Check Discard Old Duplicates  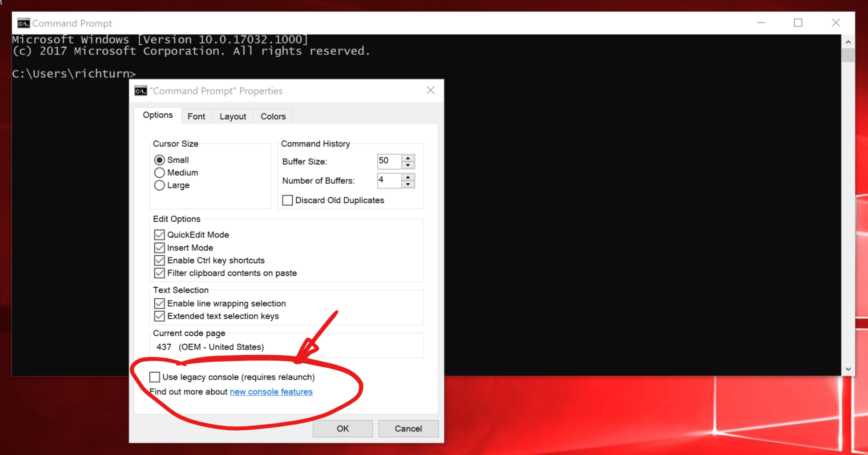(287, 200)
